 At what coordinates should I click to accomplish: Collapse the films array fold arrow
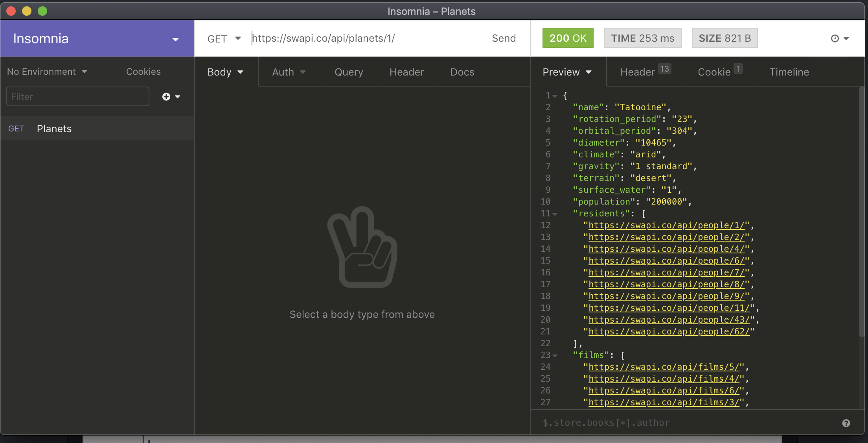tap(555, 356)
